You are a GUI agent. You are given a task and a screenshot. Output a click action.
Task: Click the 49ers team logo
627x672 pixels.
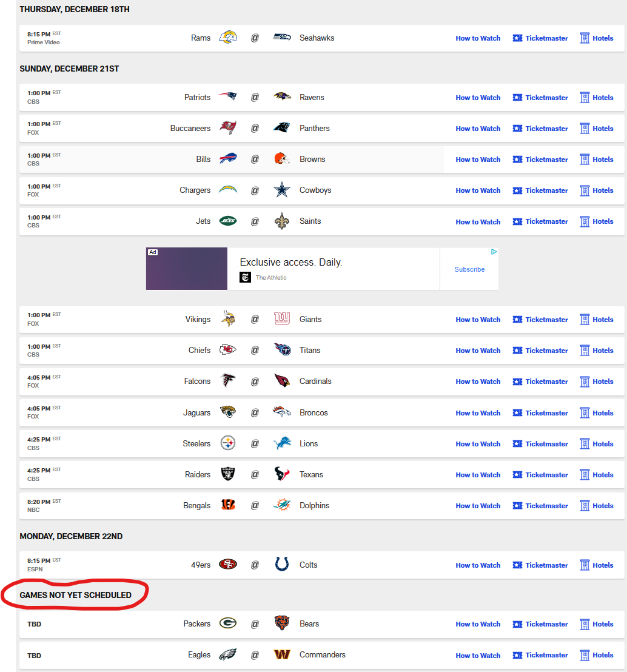click(228, 565)
